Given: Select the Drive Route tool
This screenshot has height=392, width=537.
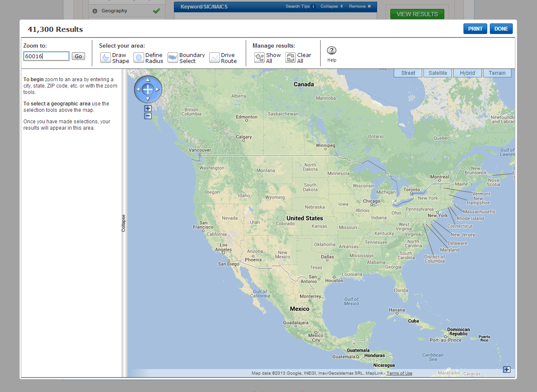Looking at the screenshot, I should click(223, 58).
